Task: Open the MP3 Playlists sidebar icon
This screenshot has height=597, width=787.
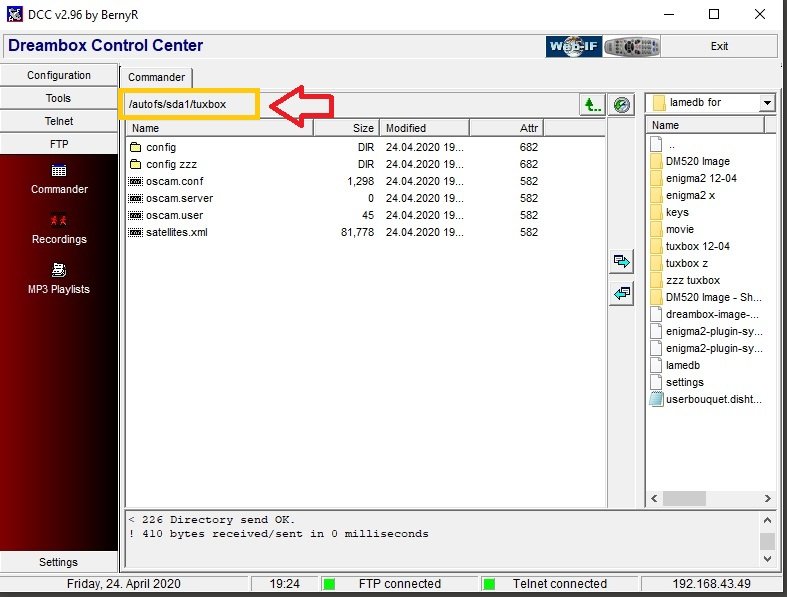Action: (x=59, y=270)
